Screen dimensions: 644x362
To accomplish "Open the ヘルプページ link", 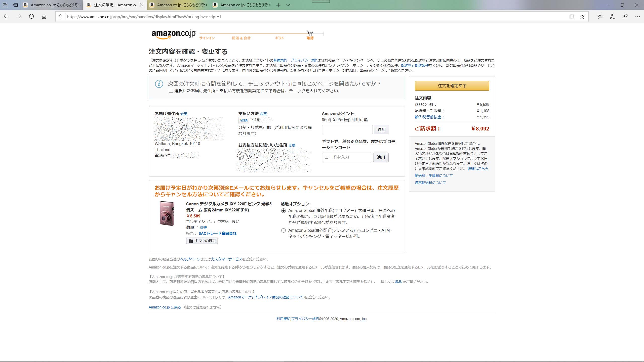I will [190, 259].
